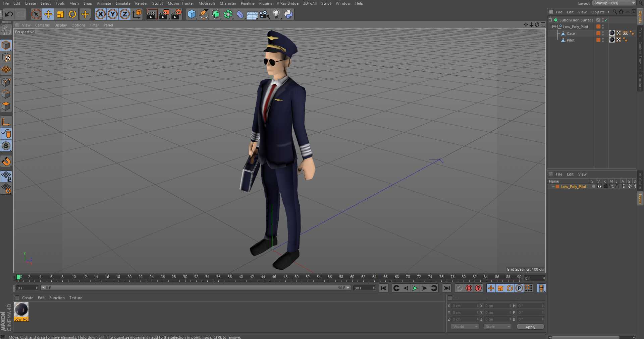The height and width of the screenshot is (339, 644).
Task: Render the active view
Action: (x=152, y=14)
